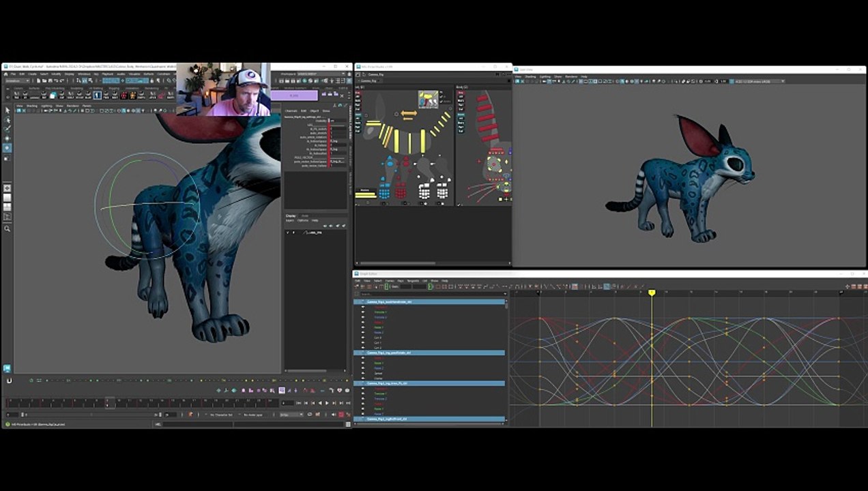This screenshot has width=868, height=491.
Task: Select the Paint Selection brush tool
Action: click(7, 128)
